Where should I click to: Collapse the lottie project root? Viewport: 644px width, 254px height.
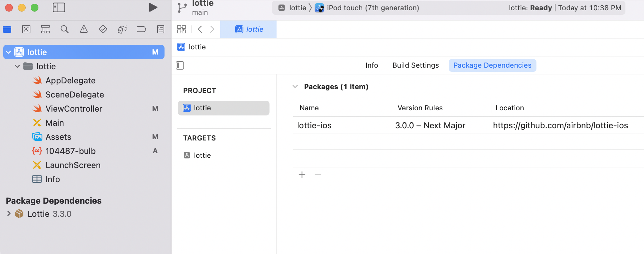coord(9,52)
